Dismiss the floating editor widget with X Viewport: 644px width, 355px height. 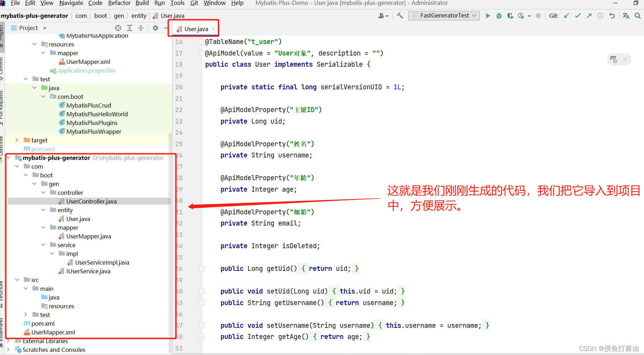tap(625, 59)
